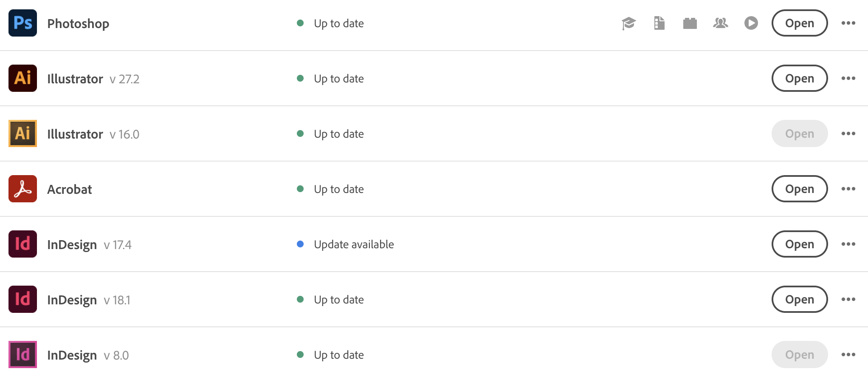Open the options menu for InDesign v 8.0
868x380 pixels.
coord(848,354)
